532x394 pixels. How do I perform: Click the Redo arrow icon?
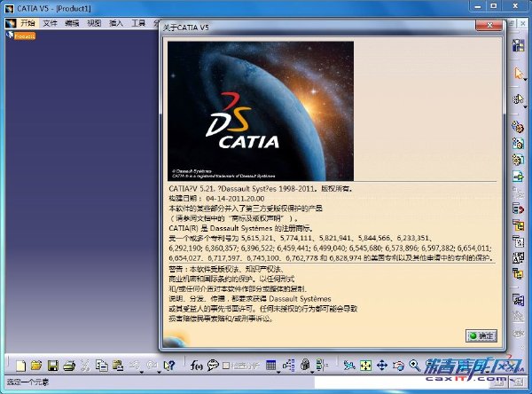tap(152, 365)
